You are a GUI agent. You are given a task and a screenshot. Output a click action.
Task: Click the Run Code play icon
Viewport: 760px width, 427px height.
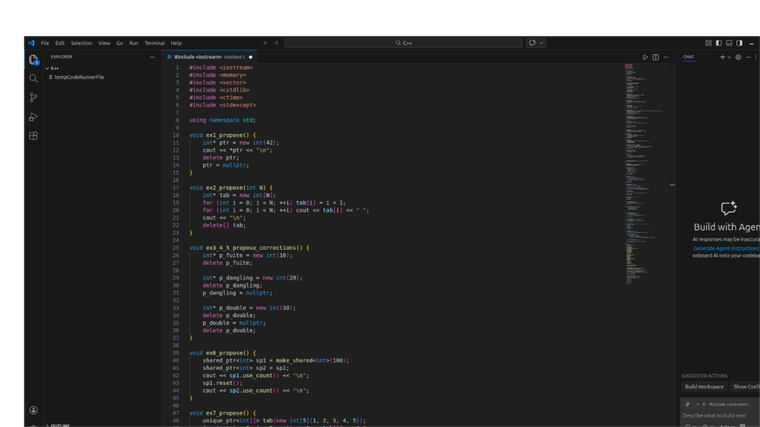coord(645,57)
